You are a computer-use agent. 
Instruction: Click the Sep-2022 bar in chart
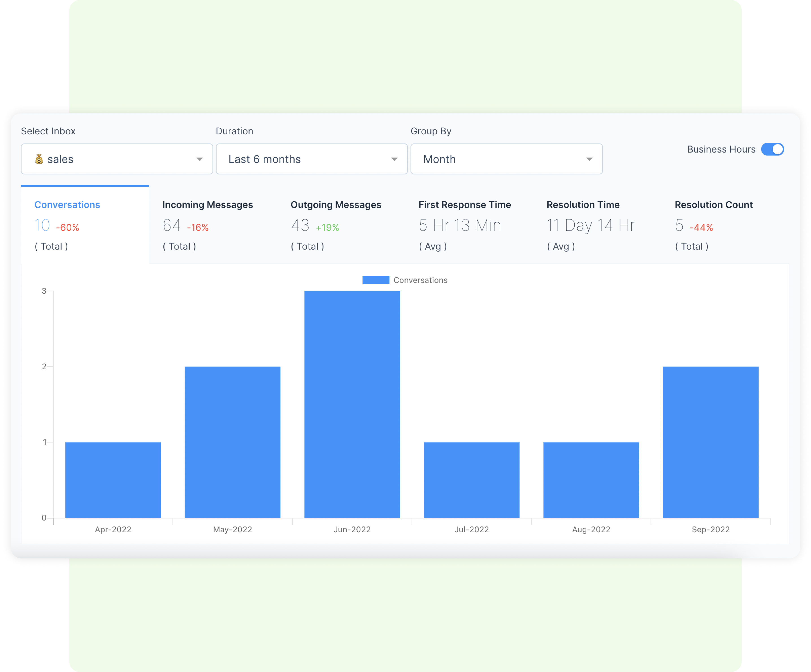(x=711, y=442)
